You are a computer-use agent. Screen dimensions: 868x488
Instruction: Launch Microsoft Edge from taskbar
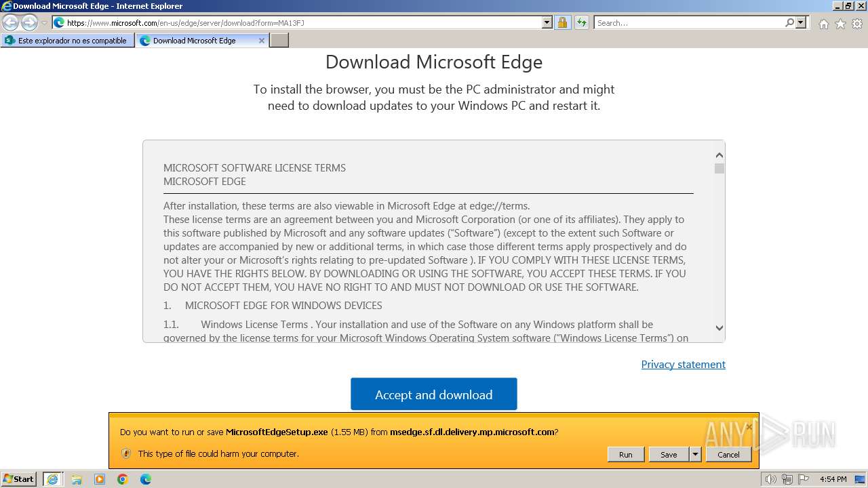coord(146,479)
